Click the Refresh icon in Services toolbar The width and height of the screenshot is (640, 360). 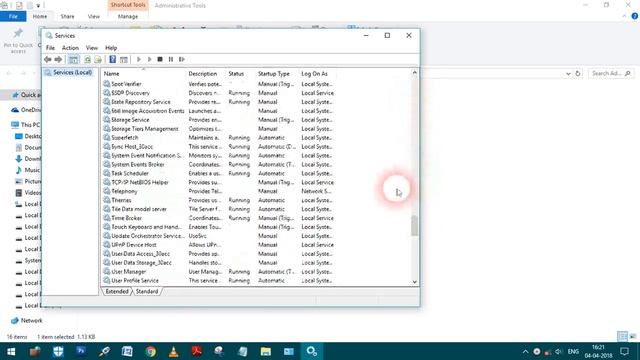click(87, 60)
